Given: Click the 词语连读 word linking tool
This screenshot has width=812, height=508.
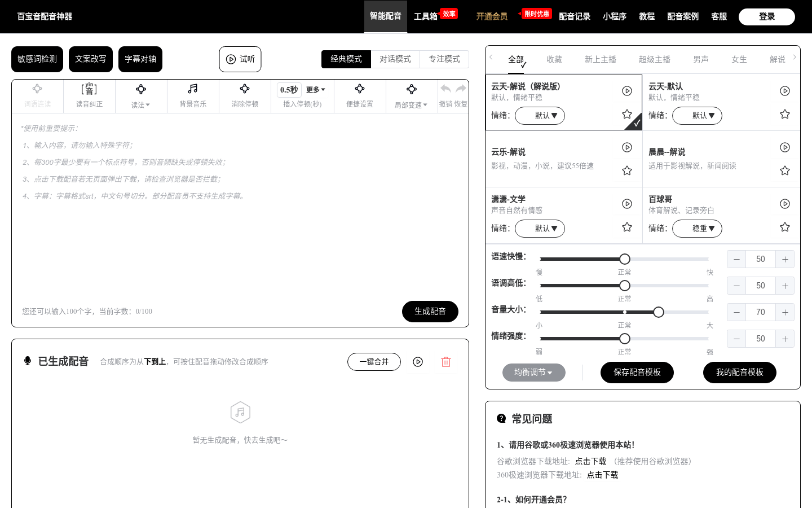Looking at the screenshot, I should (37, 96).
